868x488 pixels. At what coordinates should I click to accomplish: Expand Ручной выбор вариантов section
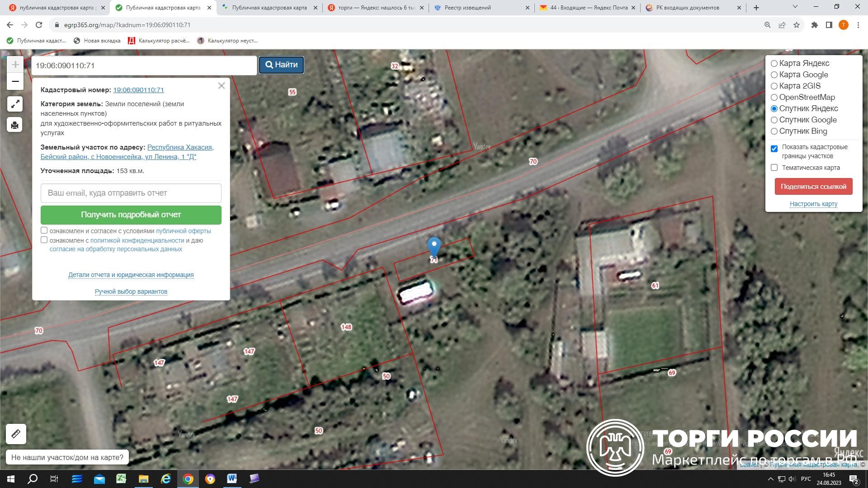[x=131, y=291]
